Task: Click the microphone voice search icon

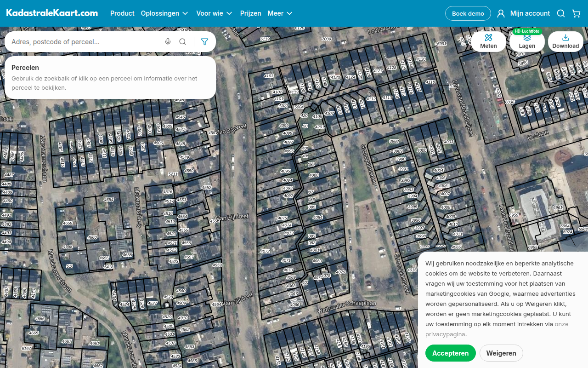Action: (x=168, y=42)
